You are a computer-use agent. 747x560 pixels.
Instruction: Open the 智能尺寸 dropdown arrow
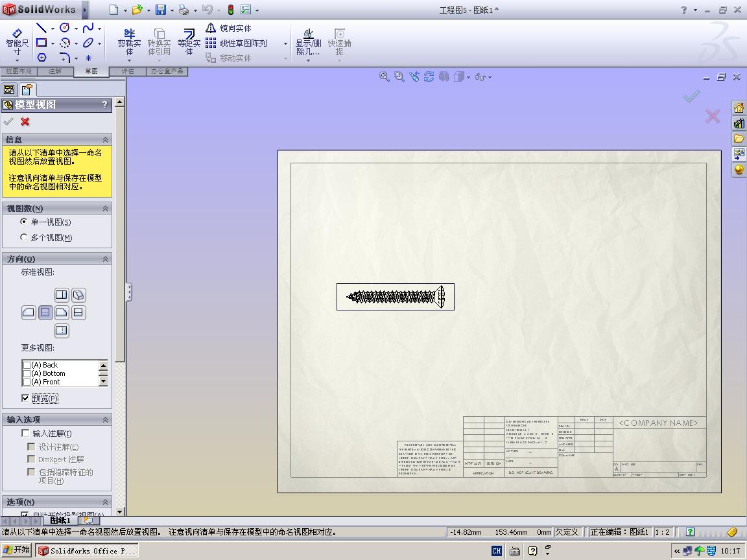[x=17, y=60]
